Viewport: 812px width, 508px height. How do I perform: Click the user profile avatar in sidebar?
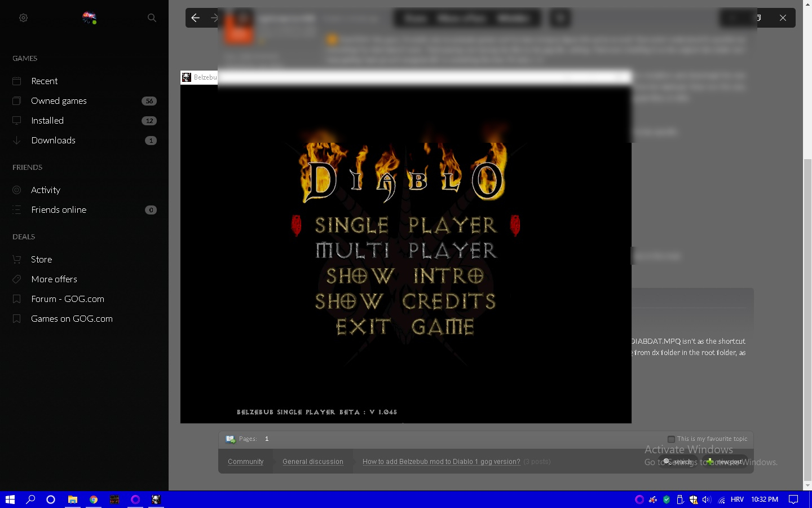89,17
